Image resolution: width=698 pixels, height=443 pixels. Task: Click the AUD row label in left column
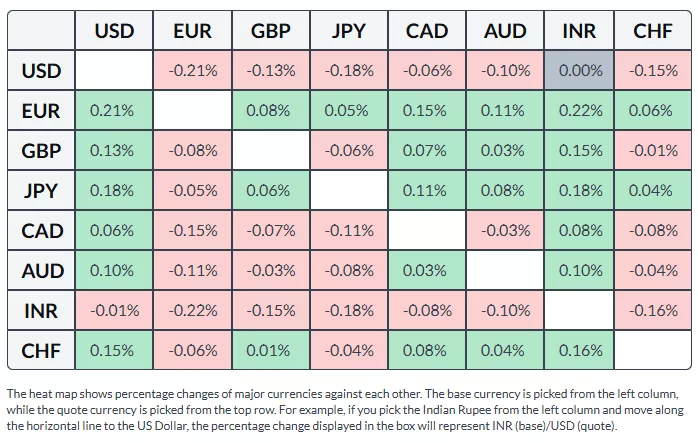[41, 271]
